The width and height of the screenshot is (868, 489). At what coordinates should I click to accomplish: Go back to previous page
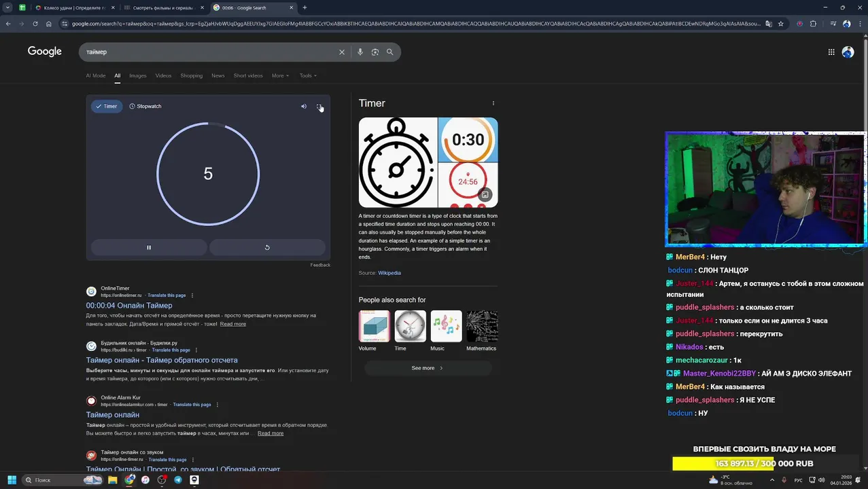point(8,24)
